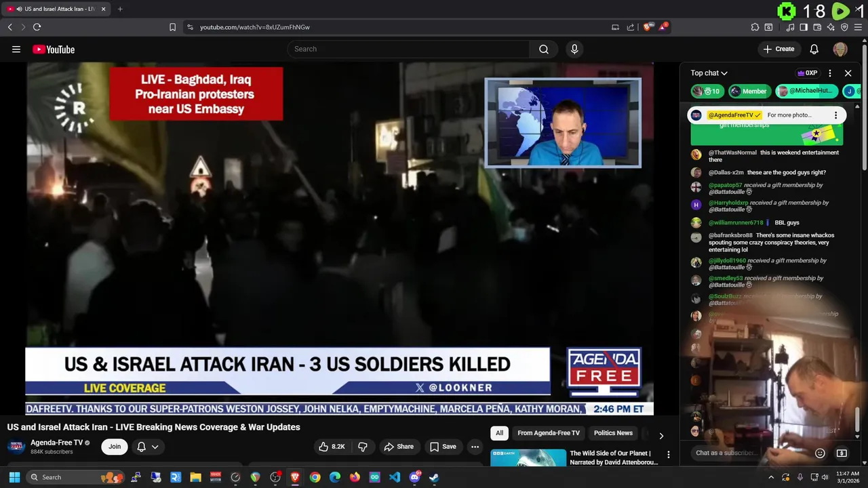Open the @MichaelHut ticker chip
Viewport: 868px width, 488px height.
(x=806, y=91)
